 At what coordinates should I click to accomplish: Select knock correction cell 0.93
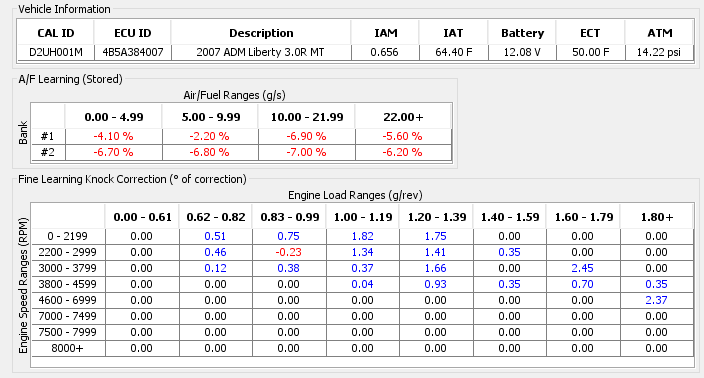436,284
